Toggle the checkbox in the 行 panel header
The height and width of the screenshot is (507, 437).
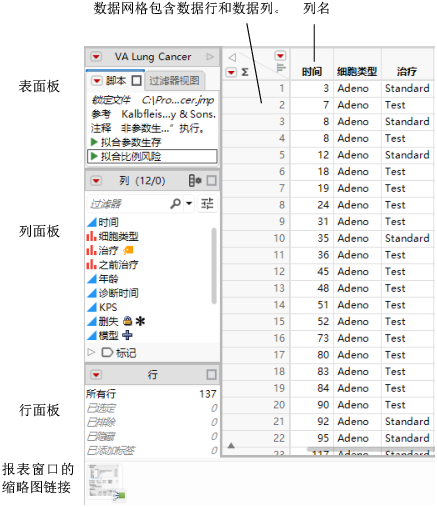[x=212, y=375]
